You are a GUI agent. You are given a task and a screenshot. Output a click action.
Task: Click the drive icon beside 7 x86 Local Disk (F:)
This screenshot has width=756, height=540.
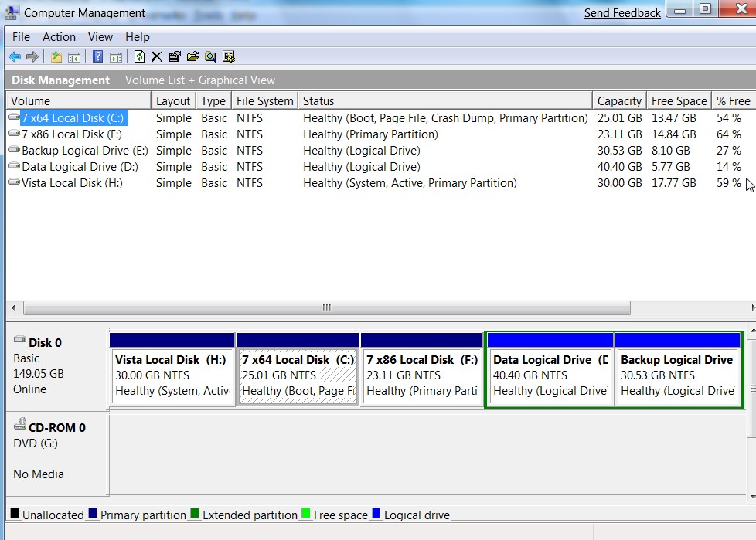point(14,134)
